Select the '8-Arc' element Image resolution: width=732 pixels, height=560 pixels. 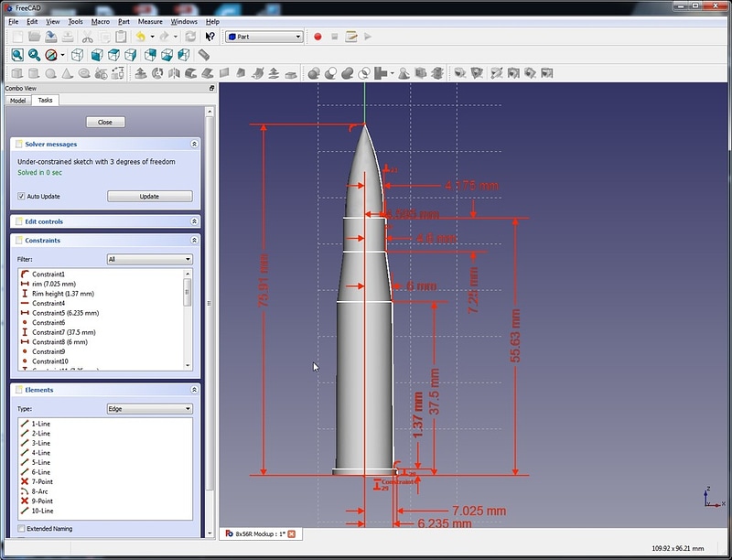point(39,491)
